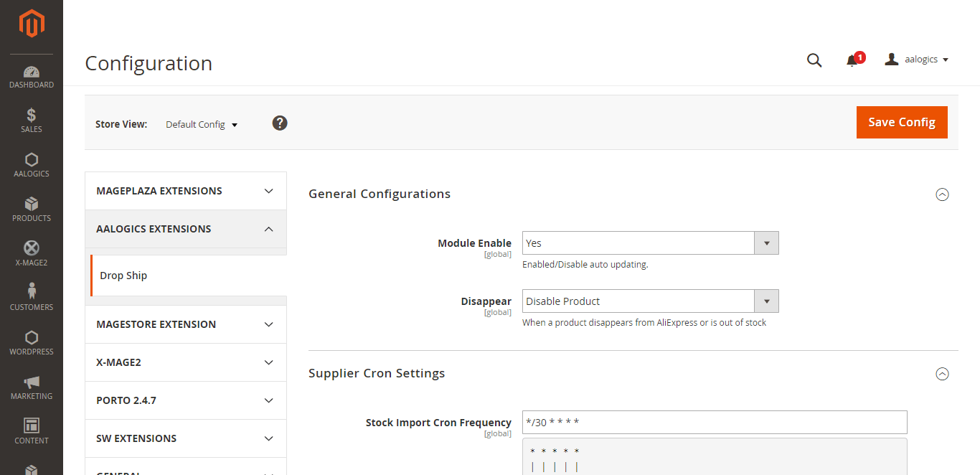Open the Module Enable dropdown
980x475 pixels.
pyautogui.click(x=650, y=243)
